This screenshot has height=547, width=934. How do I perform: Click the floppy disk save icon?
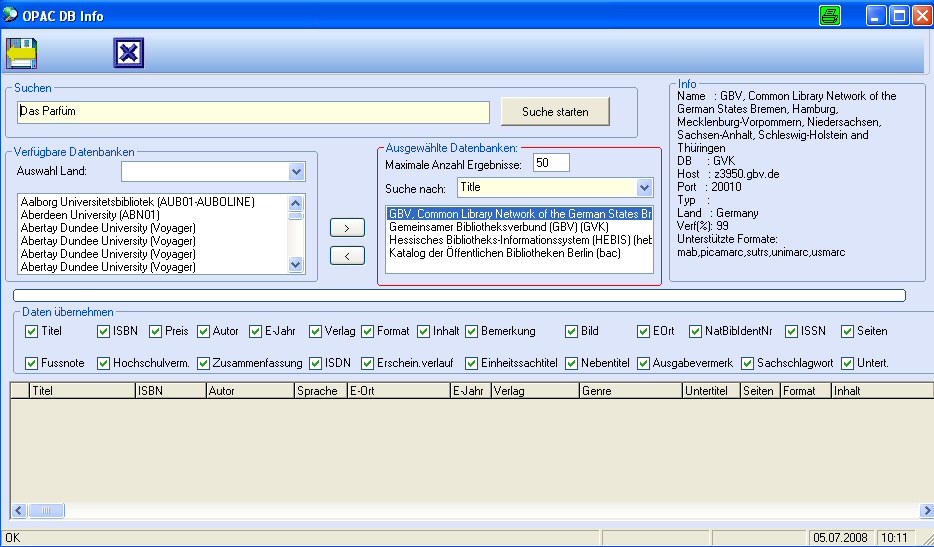[x=21, y=53]
